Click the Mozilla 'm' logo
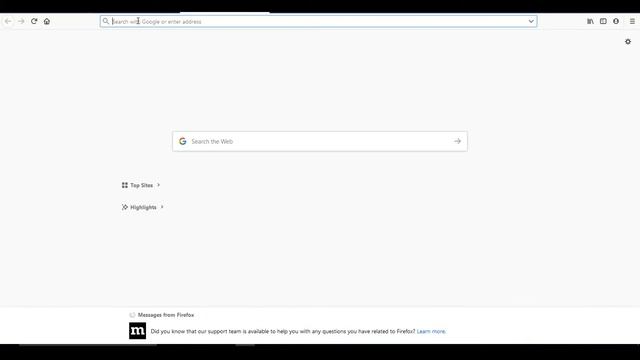 pos(138,331)
